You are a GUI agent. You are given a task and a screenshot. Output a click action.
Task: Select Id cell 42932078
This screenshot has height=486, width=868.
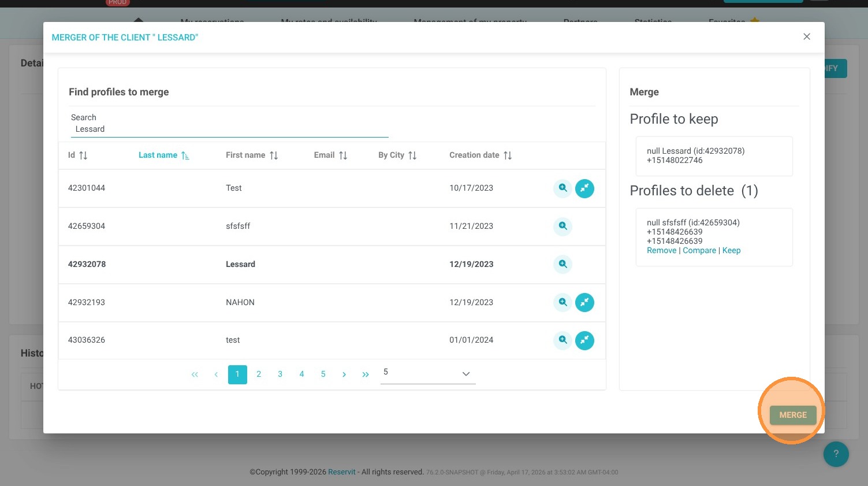click(87, 265)
